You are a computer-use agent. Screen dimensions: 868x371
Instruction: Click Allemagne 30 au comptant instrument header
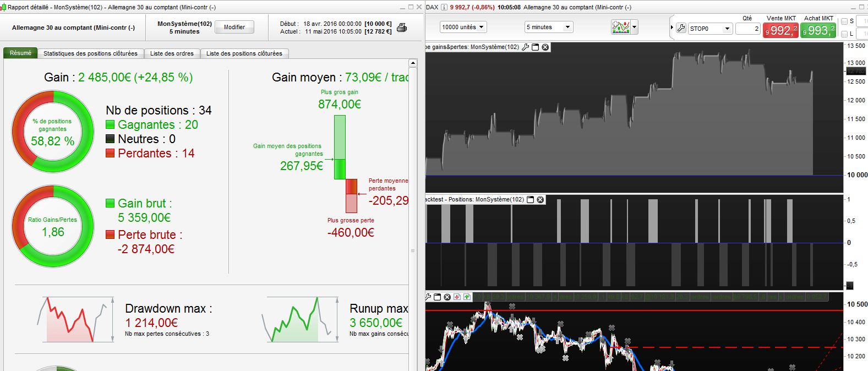click(x=73, y=28)
